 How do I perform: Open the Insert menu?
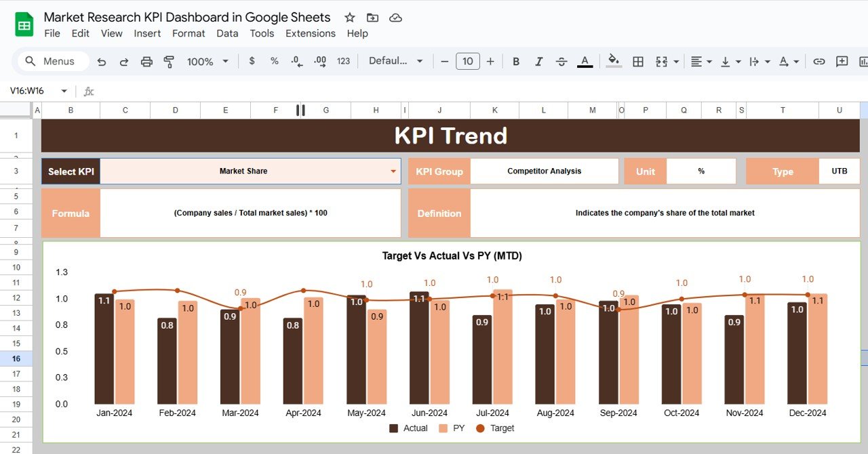tap(147, 33)
